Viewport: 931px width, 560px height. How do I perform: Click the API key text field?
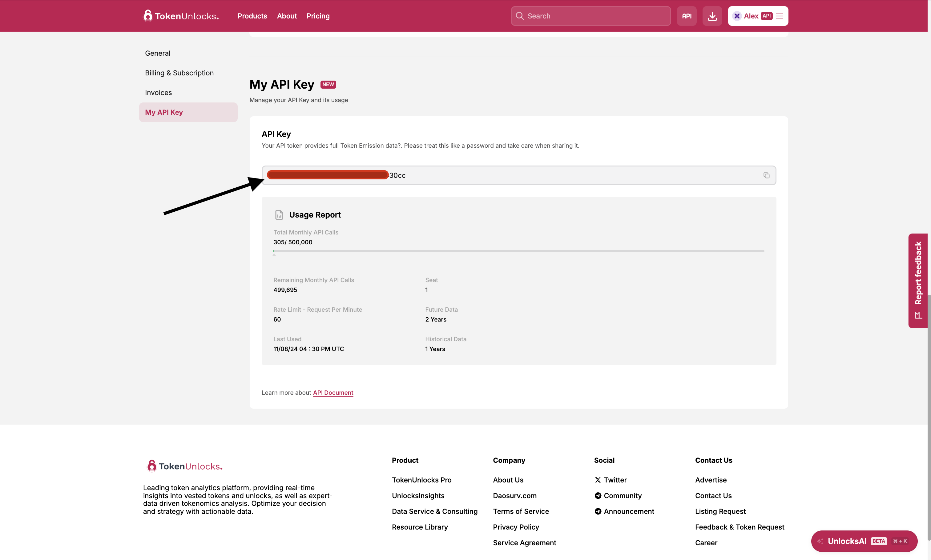click(518, 175)
